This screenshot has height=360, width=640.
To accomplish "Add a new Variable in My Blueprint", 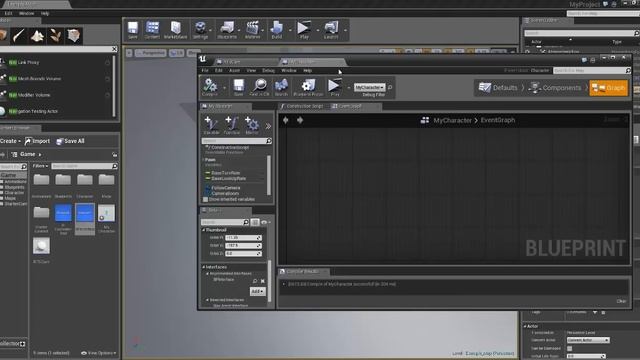I will coord(211,125).
